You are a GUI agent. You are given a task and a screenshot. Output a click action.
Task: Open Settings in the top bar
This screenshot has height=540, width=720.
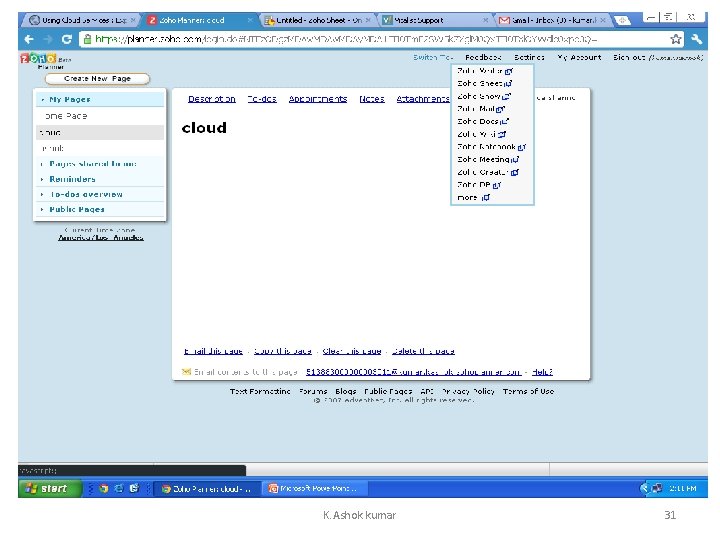[x=529, y=57]
